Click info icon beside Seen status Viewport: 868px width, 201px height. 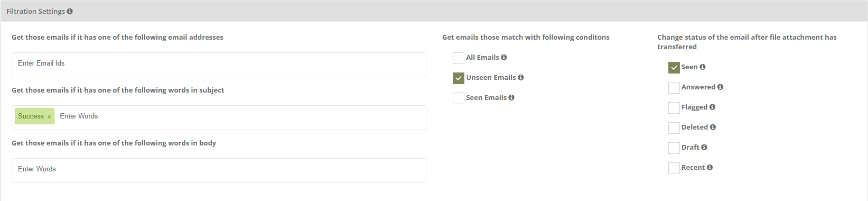tap(703, 67)
